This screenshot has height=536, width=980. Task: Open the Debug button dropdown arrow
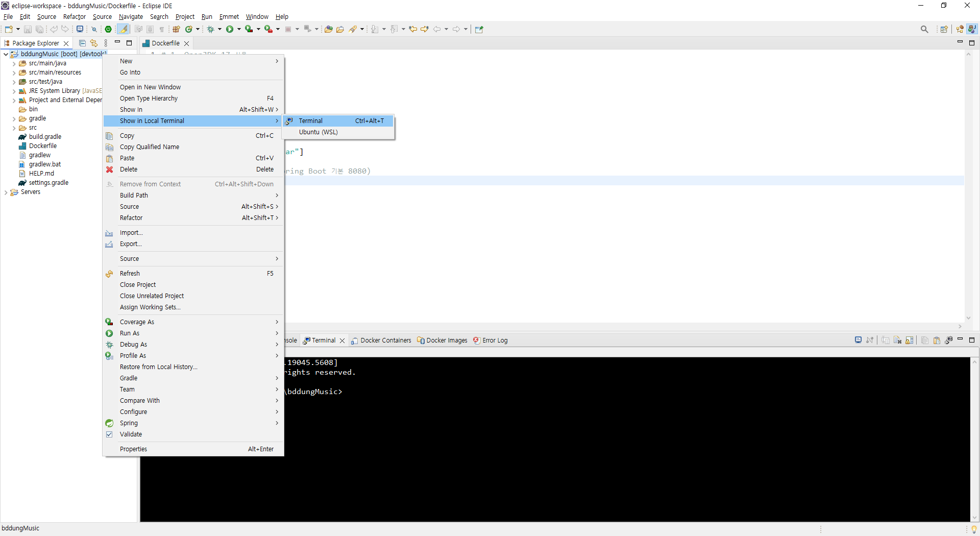(220, 29)
